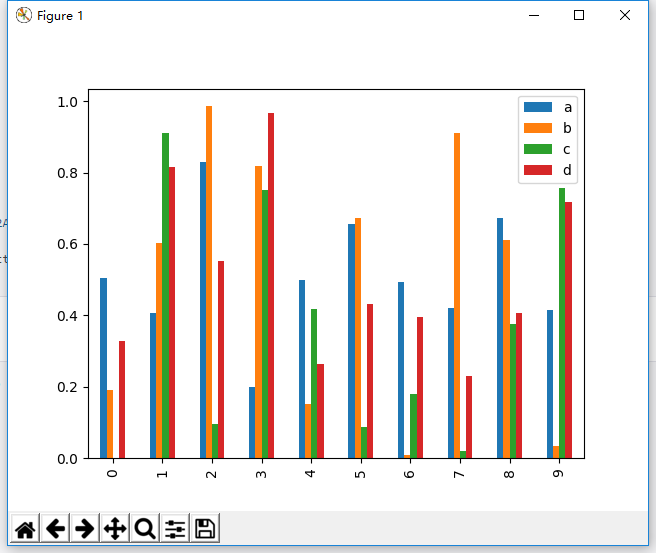Click red bar in group 3
This screenshot has height=553, width=656.
(271, 285)
